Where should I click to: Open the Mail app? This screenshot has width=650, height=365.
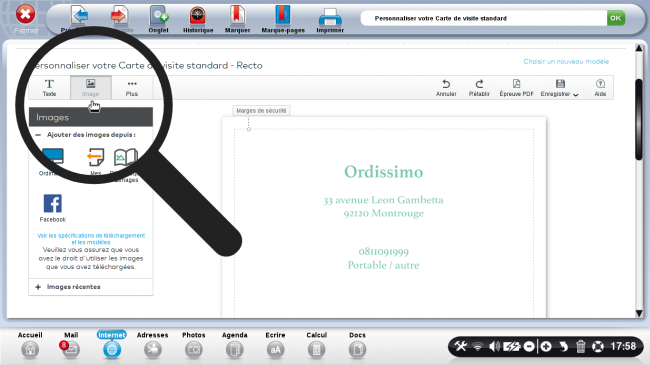coord(70,345)
